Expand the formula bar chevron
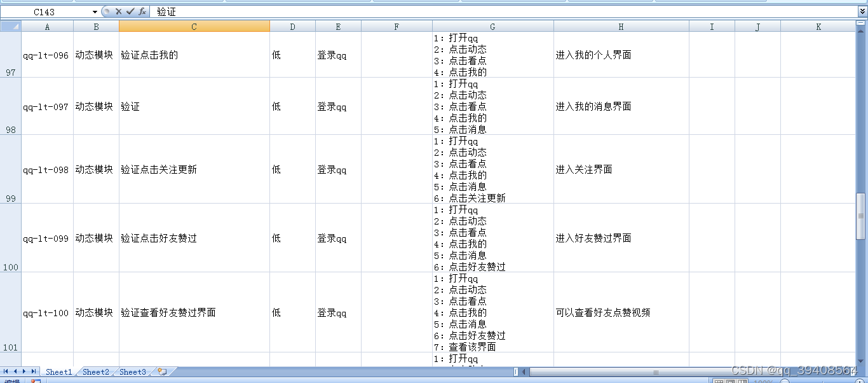Image resolution: width=868 pixels, height=383 pixels. click(862, 11)
